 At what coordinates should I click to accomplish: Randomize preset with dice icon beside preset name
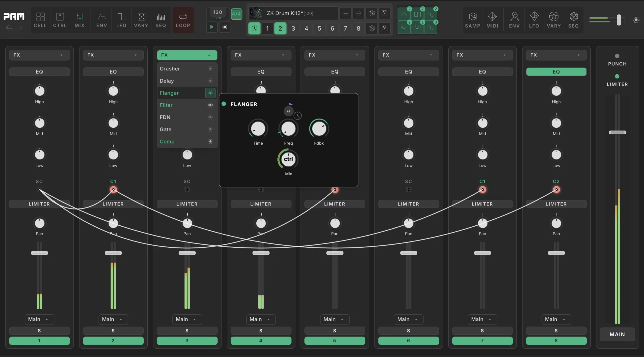[372, 13]
